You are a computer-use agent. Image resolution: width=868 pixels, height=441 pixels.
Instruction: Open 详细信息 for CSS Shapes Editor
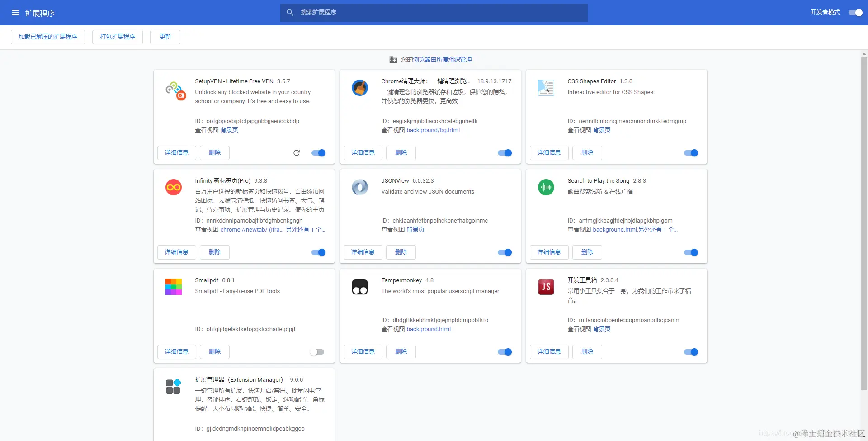549,153
